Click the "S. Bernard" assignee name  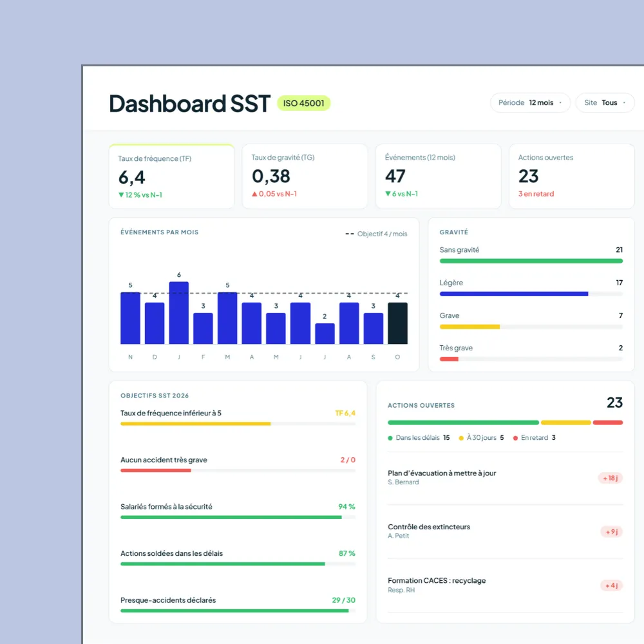coord(403,482)
